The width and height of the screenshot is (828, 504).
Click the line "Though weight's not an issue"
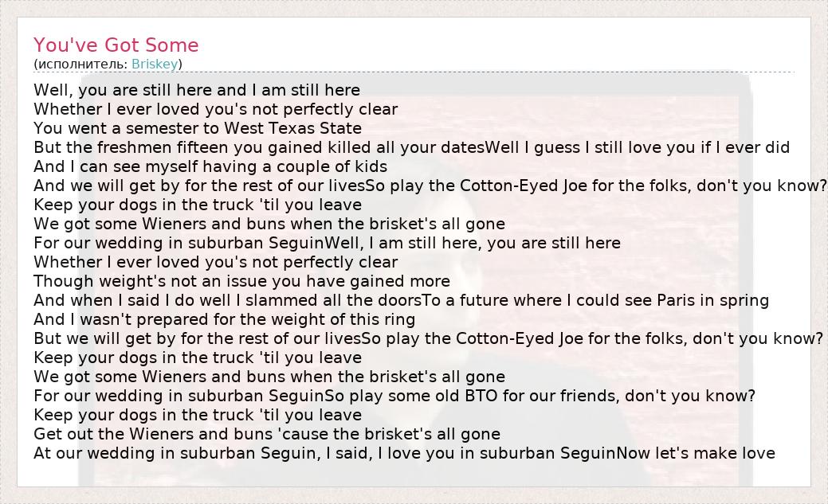pos(241,281)
